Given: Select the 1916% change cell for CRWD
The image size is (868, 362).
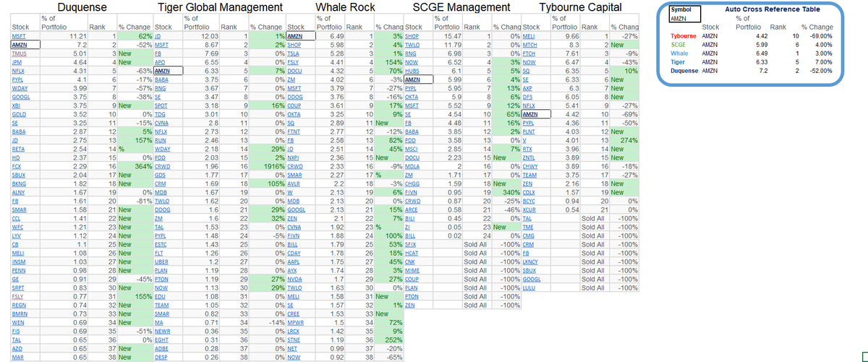Looking at the screenshot, I should (x=267, y=166).
